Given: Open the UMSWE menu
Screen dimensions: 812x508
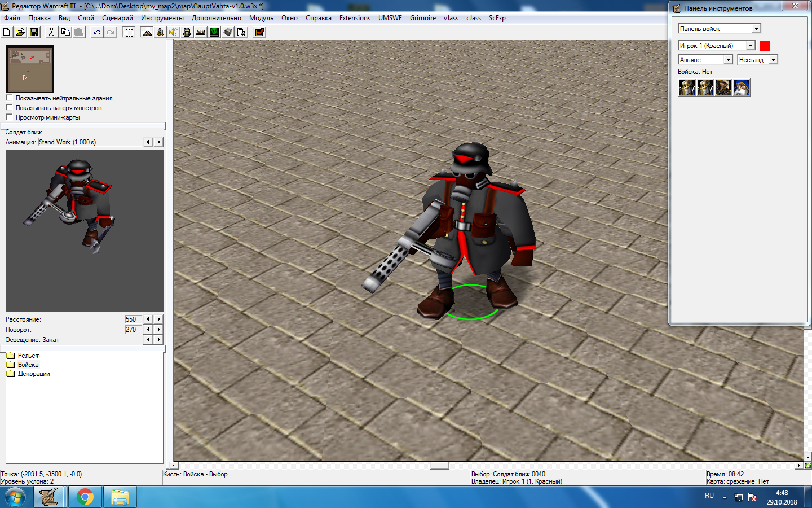Looking at the screenshot, I should (x=390, y=18).
